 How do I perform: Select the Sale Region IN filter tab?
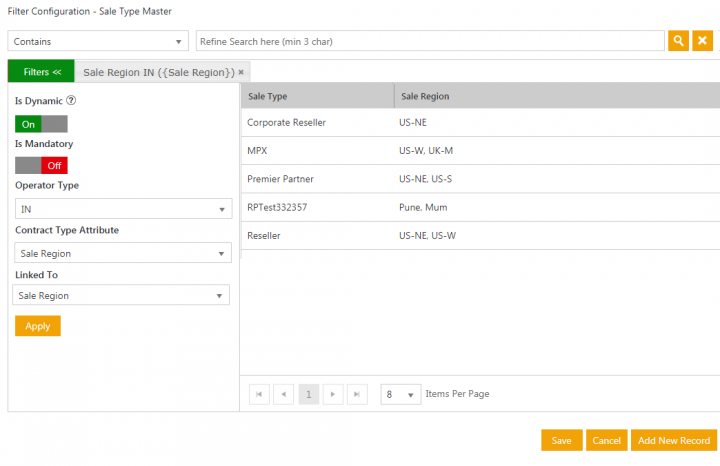coord(158,73)
